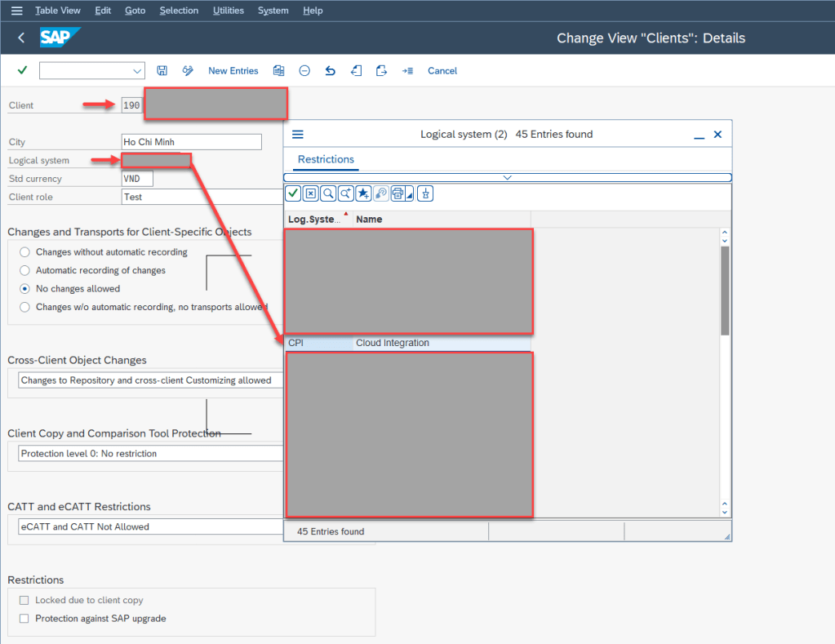Click the popup list vertical scrollbar

point(725,290)
